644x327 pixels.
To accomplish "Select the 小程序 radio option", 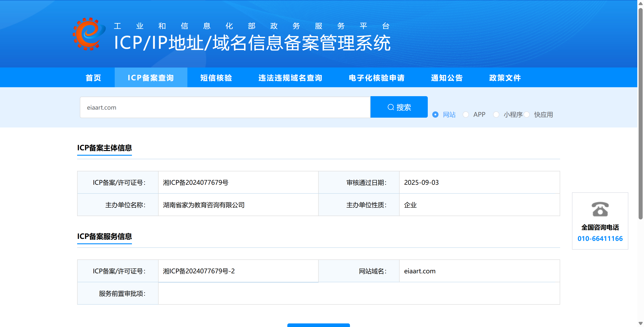I will pos(496,115).
